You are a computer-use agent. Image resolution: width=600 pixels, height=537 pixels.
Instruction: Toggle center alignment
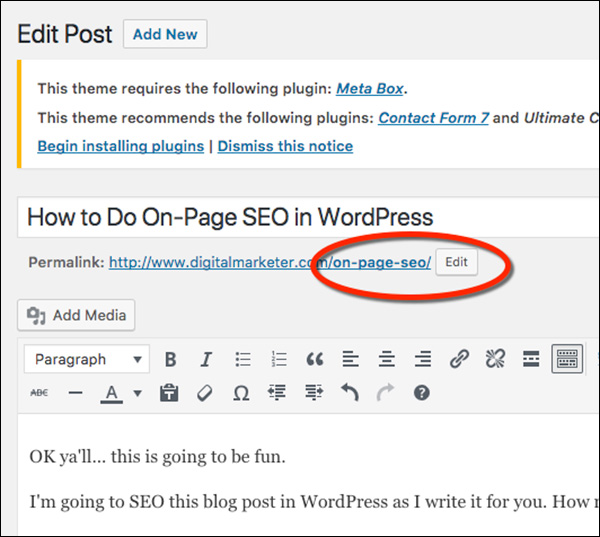(x=386, y=359)
